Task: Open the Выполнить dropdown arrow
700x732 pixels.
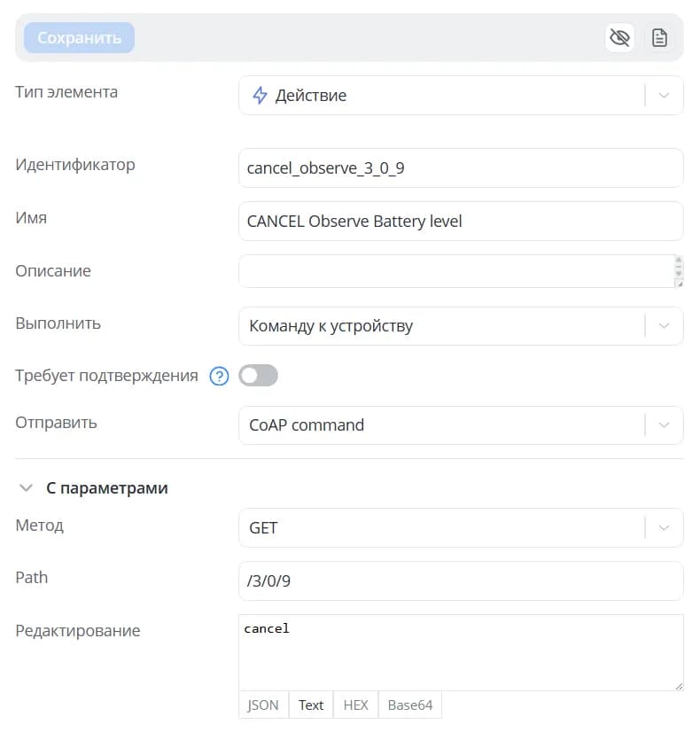Action: point(664,326)
